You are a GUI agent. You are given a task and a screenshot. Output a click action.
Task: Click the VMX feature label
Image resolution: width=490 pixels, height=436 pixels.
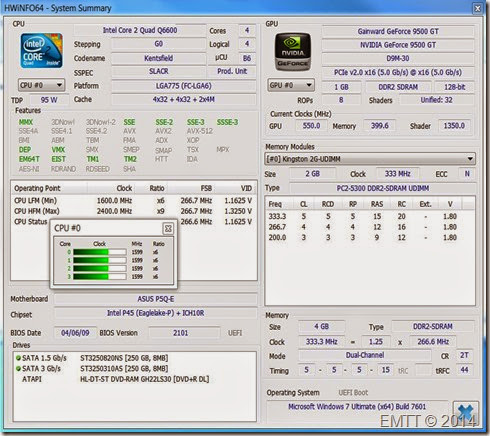pyautogui.click(x=58, y=150)
